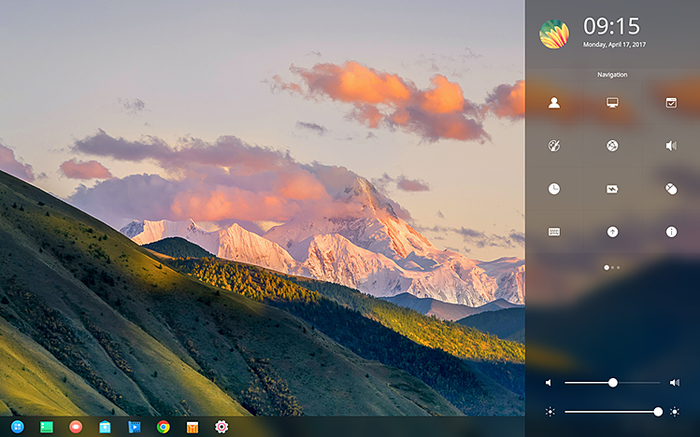Launch the blue film-strip movie player from the dock
The width and height of the screenshot is (700, 437).
[x=134, y=427]
